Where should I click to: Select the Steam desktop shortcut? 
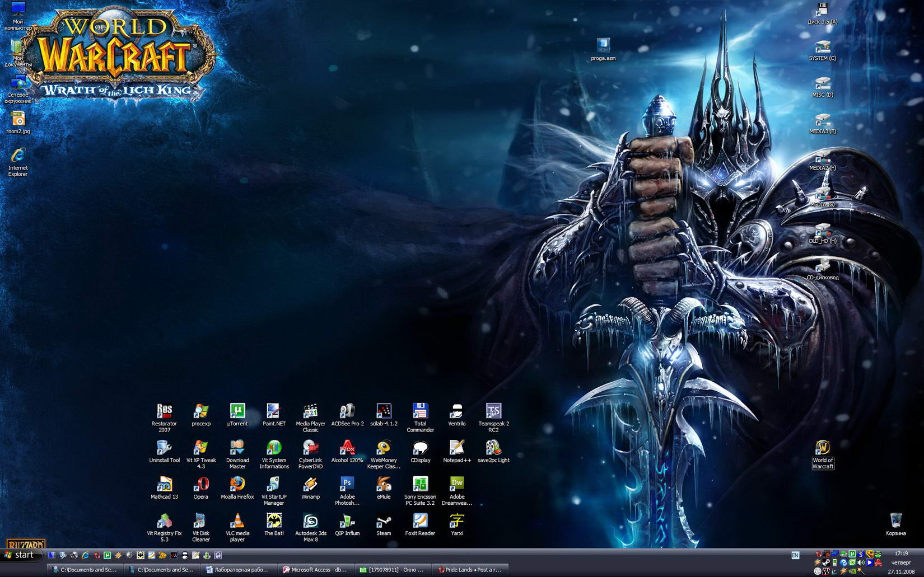[x=384, y=522]
